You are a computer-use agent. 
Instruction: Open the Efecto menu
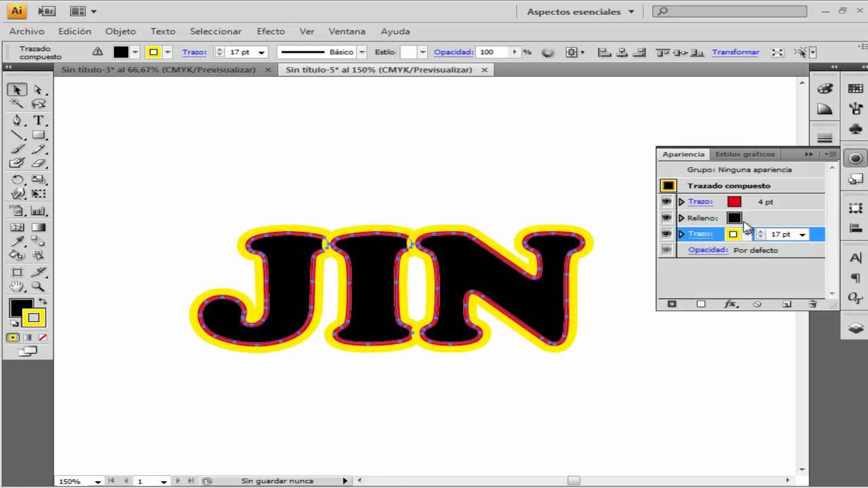click(271, 31)
